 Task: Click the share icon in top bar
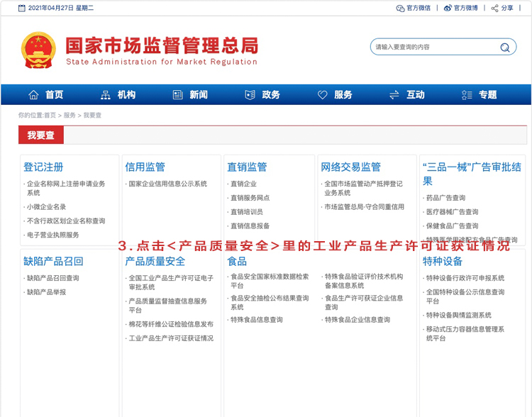(x=494, y=8)
